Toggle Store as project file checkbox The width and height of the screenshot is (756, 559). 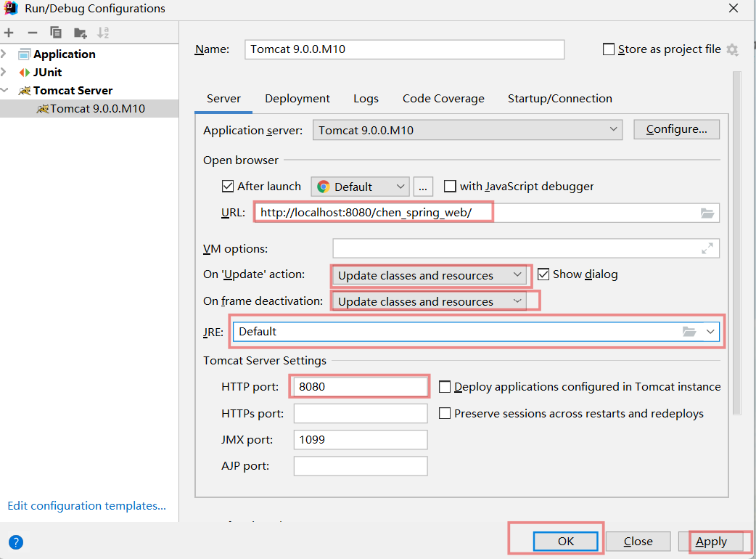point(609,49)
